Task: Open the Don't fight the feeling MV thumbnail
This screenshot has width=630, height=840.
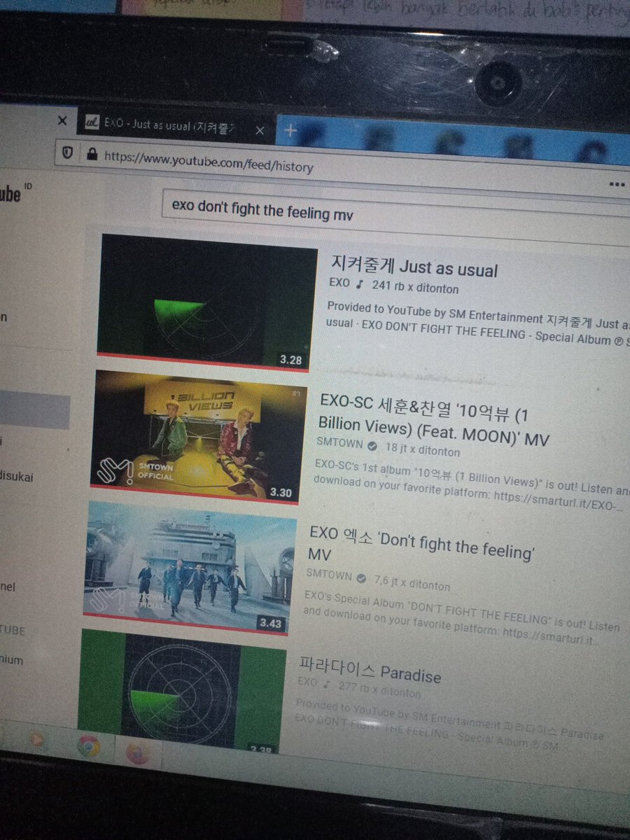Action: click(x=189, y=567)
